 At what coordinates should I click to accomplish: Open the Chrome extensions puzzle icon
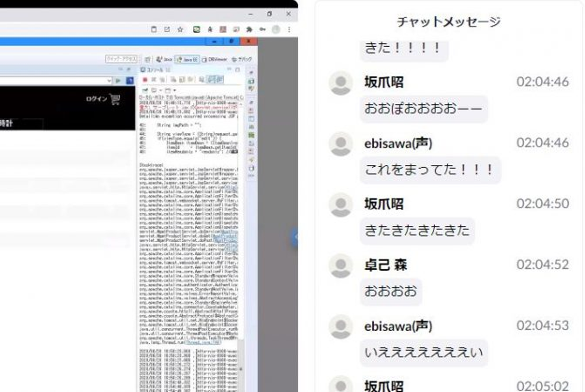pos(249,29)
